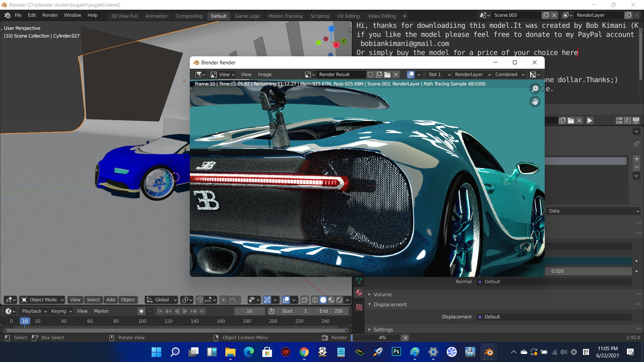Click the Z axis on navigation gizmo
Viewport: 644px width, 362px height.
pyautogui.click(x=331, y=29)
